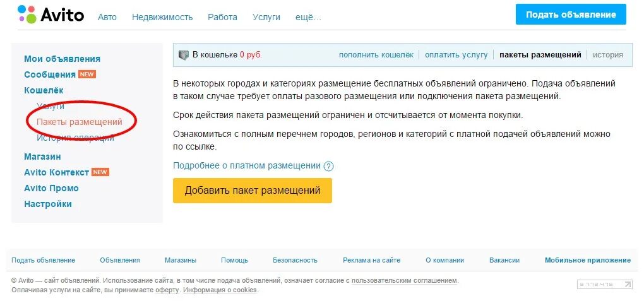
Task: Select Пакеты размещений in sidebar
Action: (x=80, y=122)
